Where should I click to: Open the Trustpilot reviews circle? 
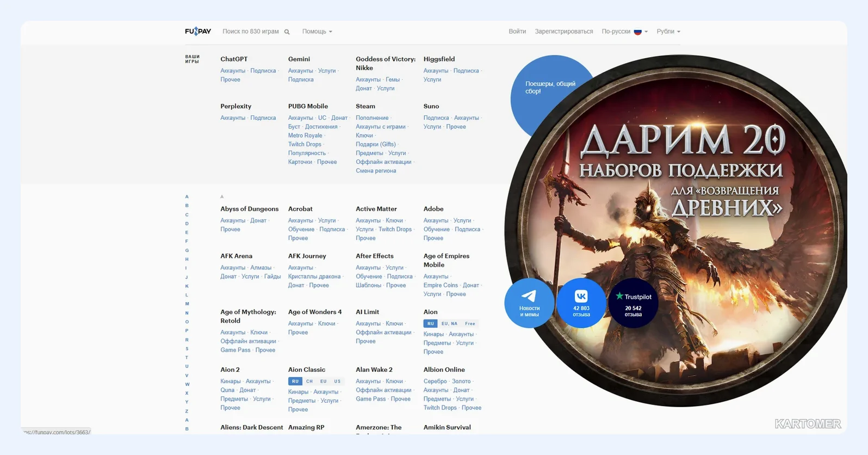[x=633, y=303]
